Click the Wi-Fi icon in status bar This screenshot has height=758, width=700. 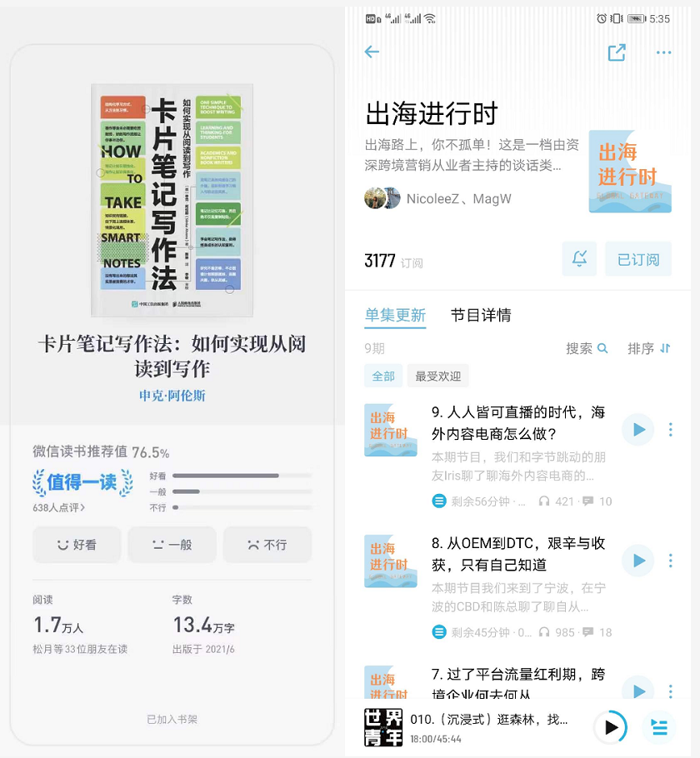pos(429,18)
